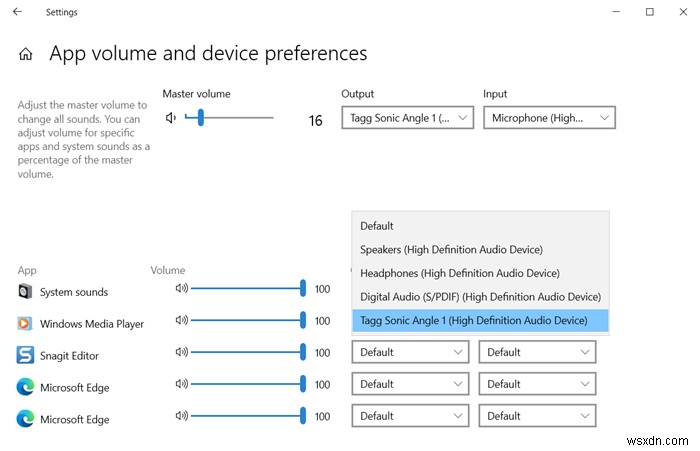
Task: Adjust the Master volume slider
Action: 229,118
